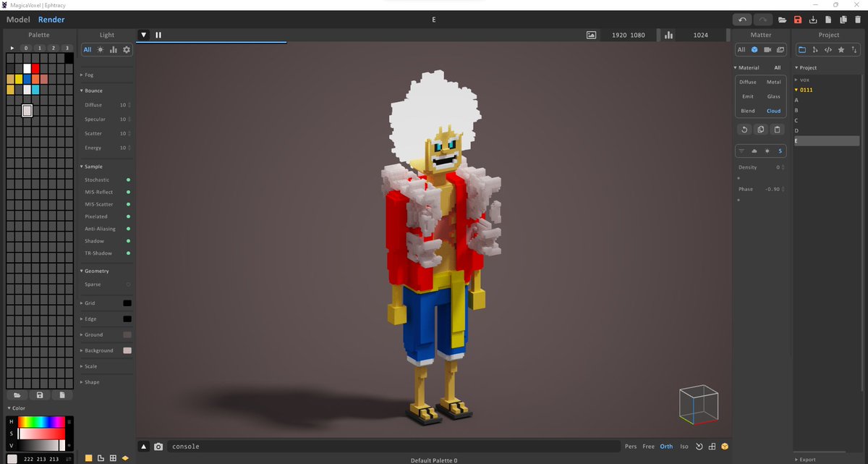The image size is (868, 464).
Task: Switch to the Render tab
Action: (x=51, y=20)
